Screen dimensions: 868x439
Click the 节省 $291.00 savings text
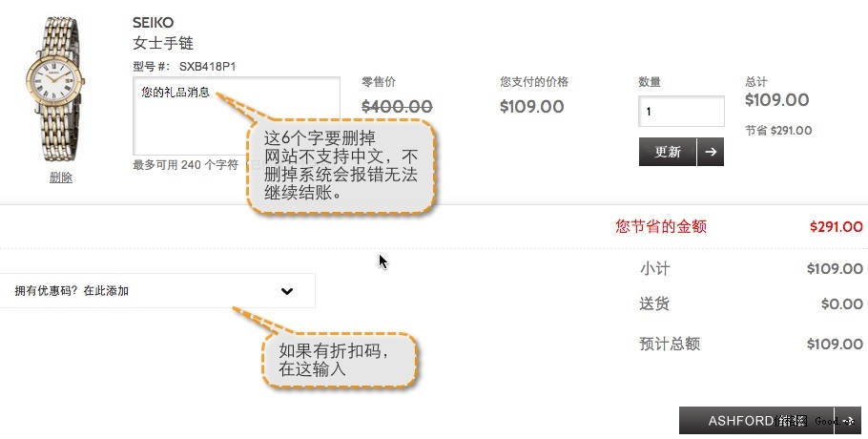pos(778,131)
